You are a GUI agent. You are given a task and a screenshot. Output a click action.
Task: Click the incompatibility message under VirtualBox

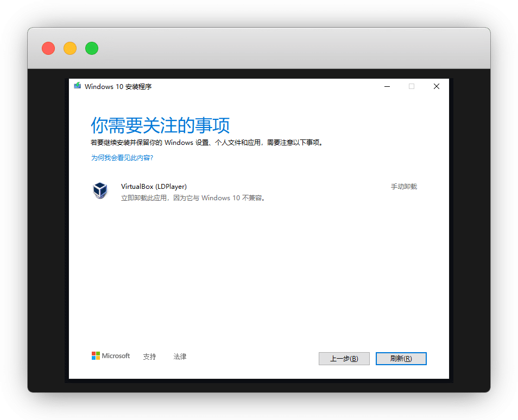point(194,198)
